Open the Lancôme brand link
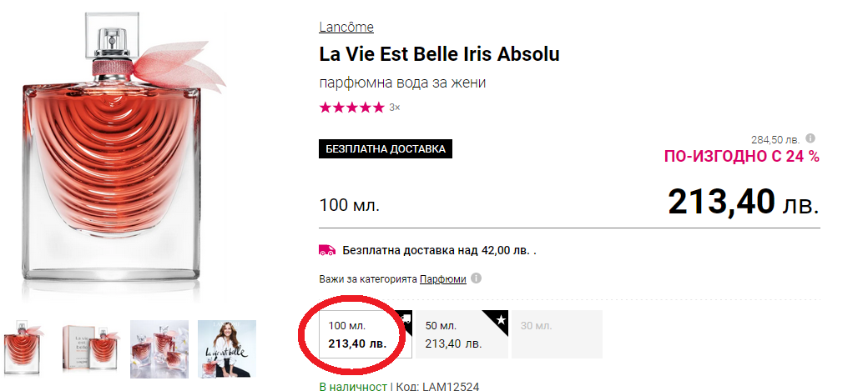 coord(346,28)
